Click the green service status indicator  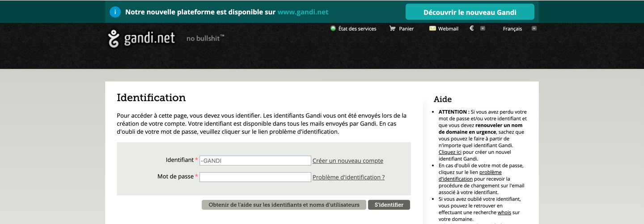tap(333, 29)
